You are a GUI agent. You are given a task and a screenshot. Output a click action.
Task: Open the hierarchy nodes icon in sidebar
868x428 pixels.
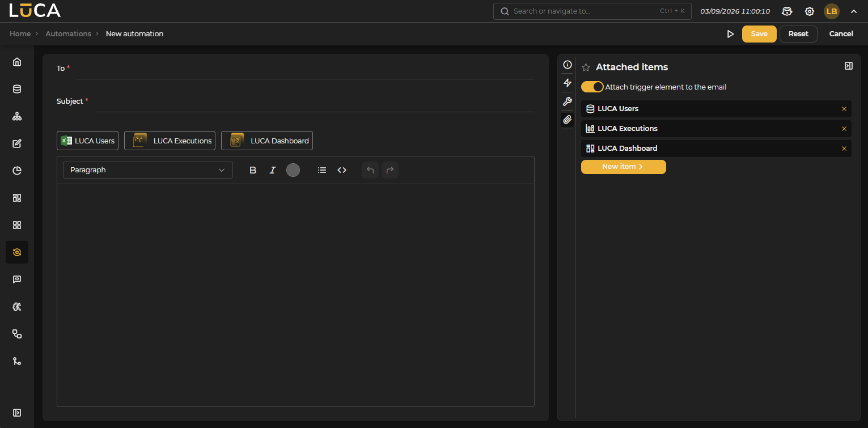[17, 116]
